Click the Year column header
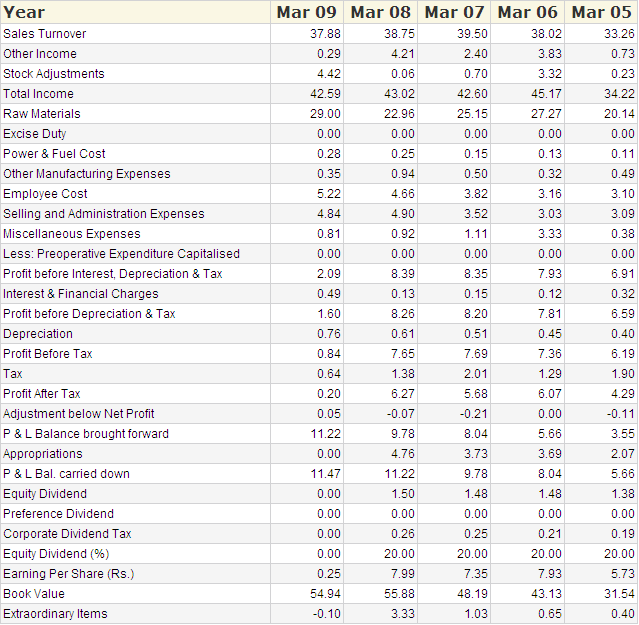The width and height of the screenshot is (639, 625). click(25, 12)
